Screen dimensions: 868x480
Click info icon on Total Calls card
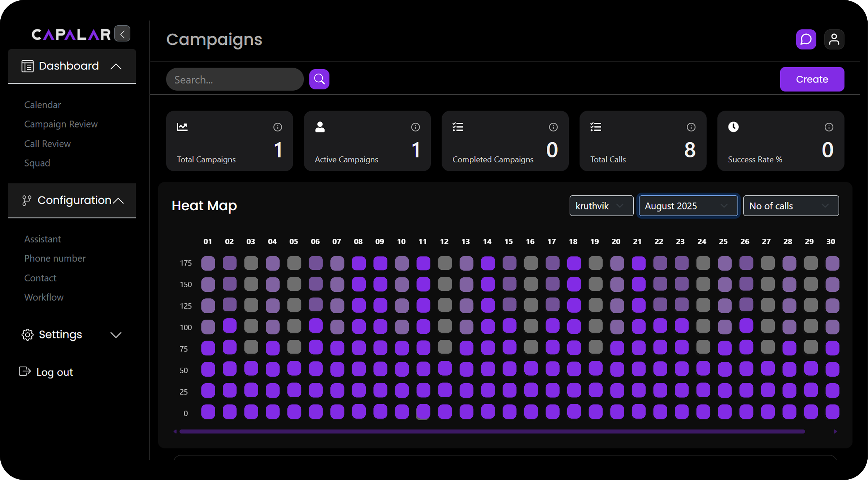tap(691, 127)
